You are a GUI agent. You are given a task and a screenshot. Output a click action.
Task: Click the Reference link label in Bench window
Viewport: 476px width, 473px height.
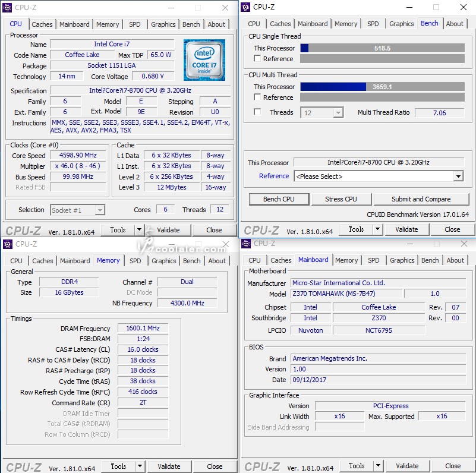[x=274, y=176]
